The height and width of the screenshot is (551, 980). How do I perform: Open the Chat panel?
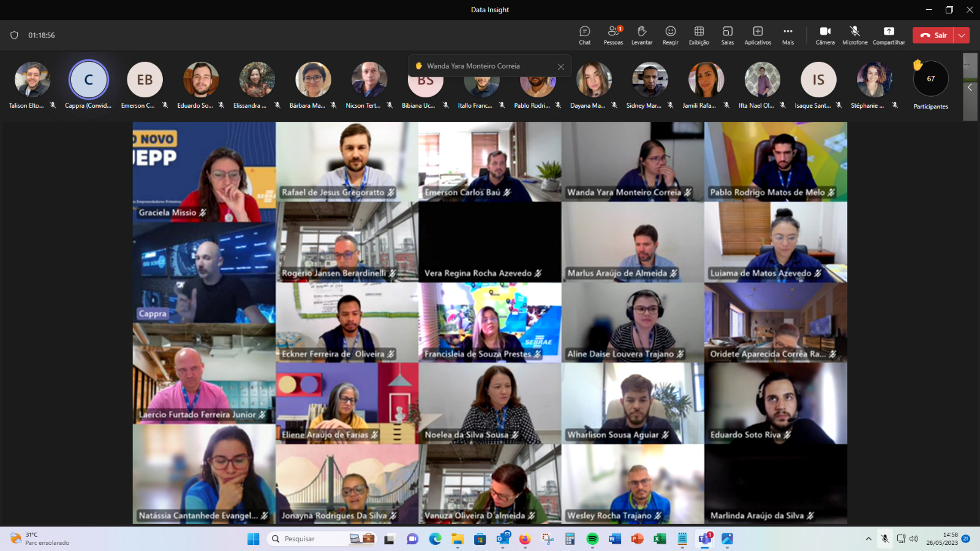584,35
